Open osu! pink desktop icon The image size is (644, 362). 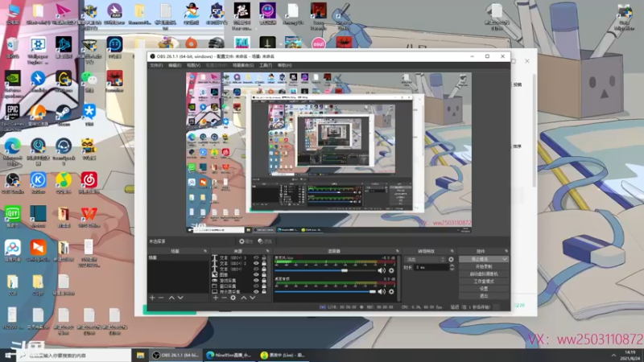318,43
